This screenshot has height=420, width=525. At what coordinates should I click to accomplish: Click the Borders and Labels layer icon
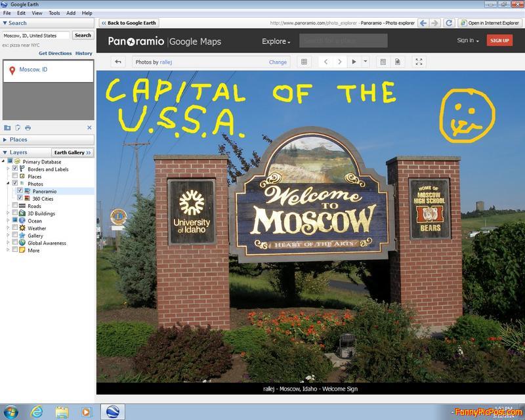[x=22, y=169]
